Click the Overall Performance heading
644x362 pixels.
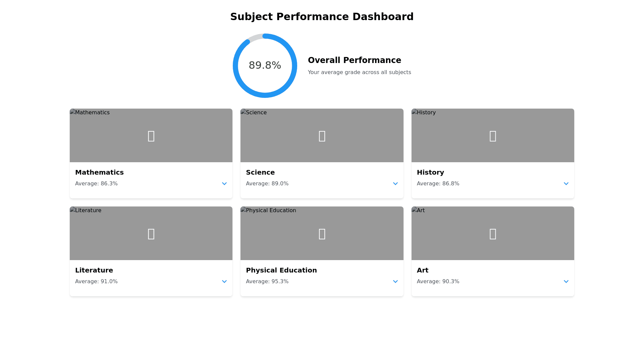[354, 60]
